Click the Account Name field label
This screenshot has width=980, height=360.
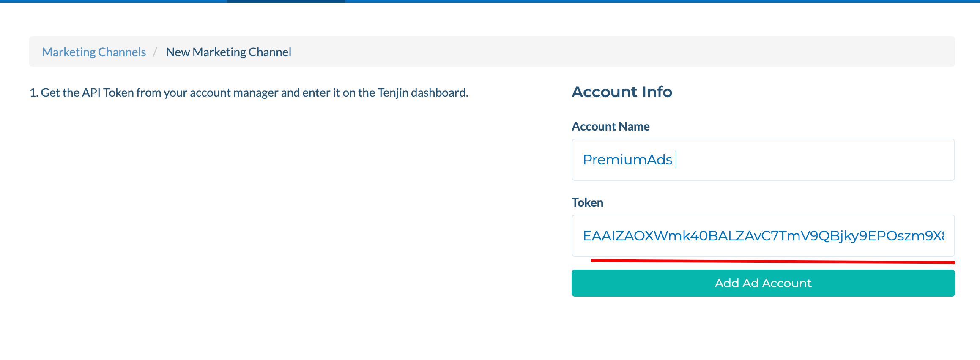click(610, 126)
